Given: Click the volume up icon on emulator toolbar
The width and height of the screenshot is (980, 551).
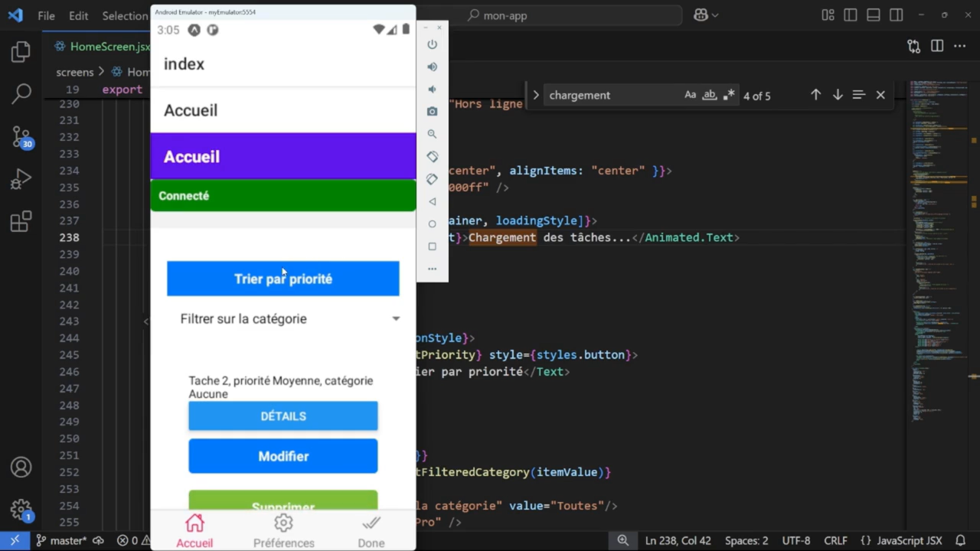Looking at the screenshot, I should 432,67.
